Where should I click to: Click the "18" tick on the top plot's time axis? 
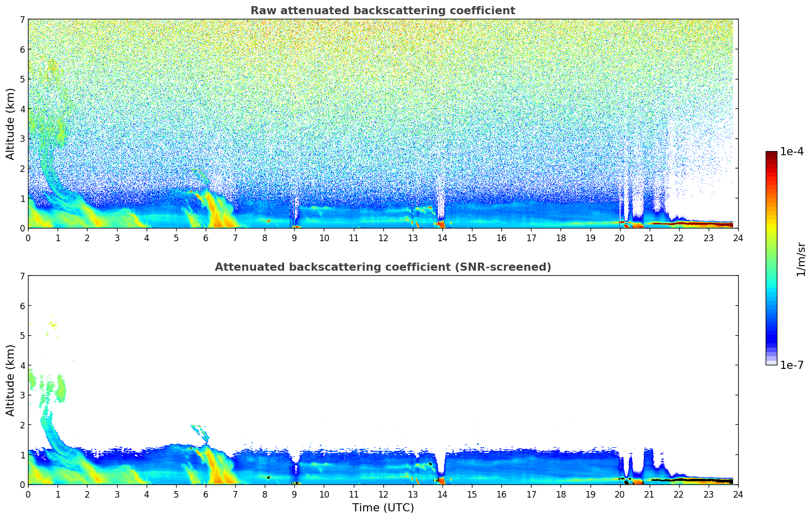(561, 238)
